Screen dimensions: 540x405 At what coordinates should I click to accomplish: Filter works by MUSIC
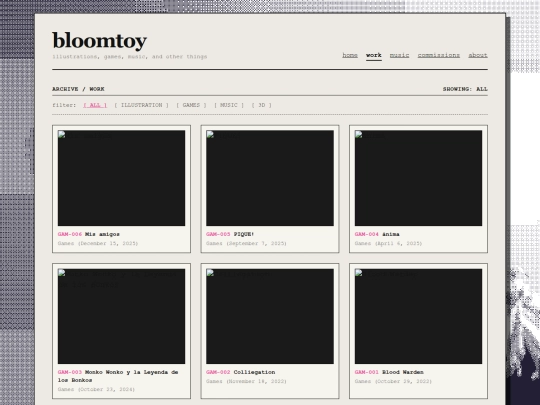[229, 105]
